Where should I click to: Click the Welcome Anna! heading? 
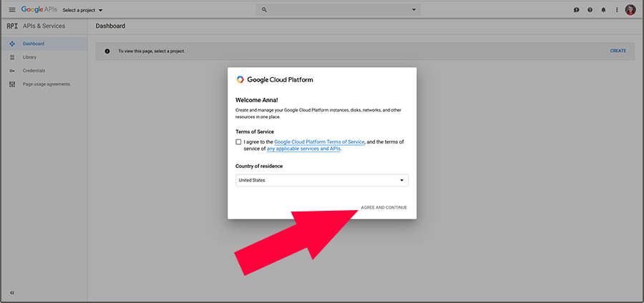pos(257,100)
